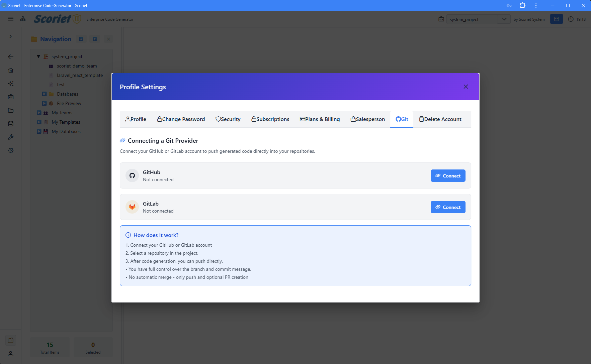Select the Delete Account tab
591x364 pixels.
[440, 119]
